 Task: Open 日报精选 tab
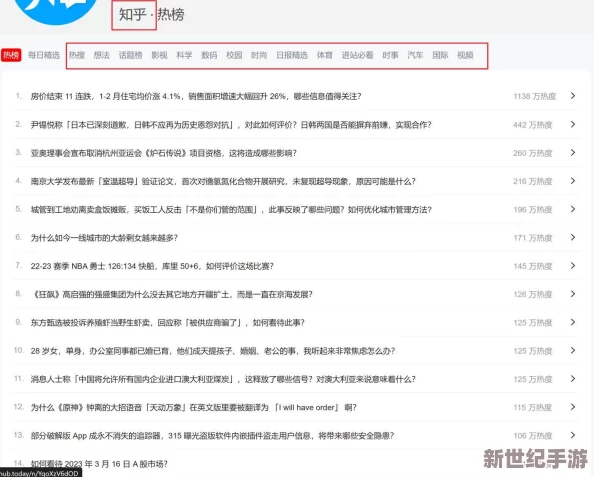(x=292, y=55)
